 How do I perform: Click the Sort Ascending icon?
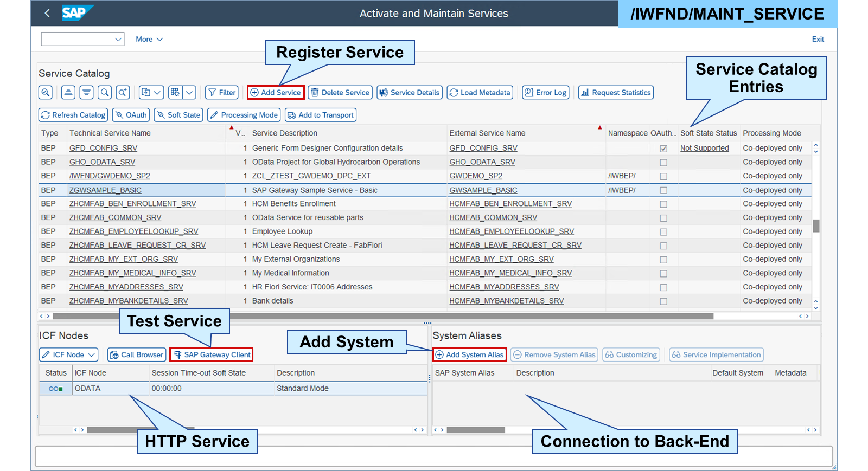coord(68,93)
